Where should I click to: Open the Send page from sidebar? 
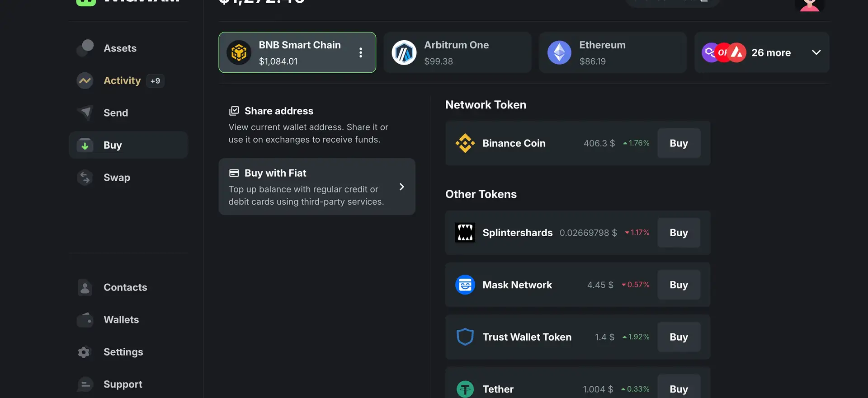point(116,113)
